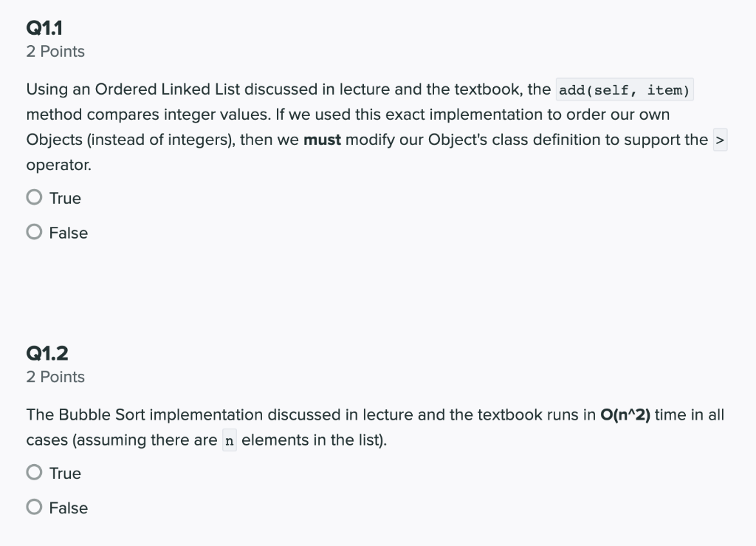Click the add(self, item) code snippet
The height and width of the screenshot is (546, 756).
pos(624,89)
